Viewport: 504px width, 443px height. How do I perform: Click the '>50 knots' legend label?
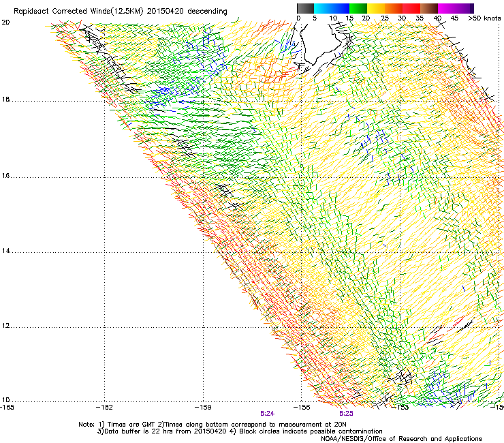[484, 18]
